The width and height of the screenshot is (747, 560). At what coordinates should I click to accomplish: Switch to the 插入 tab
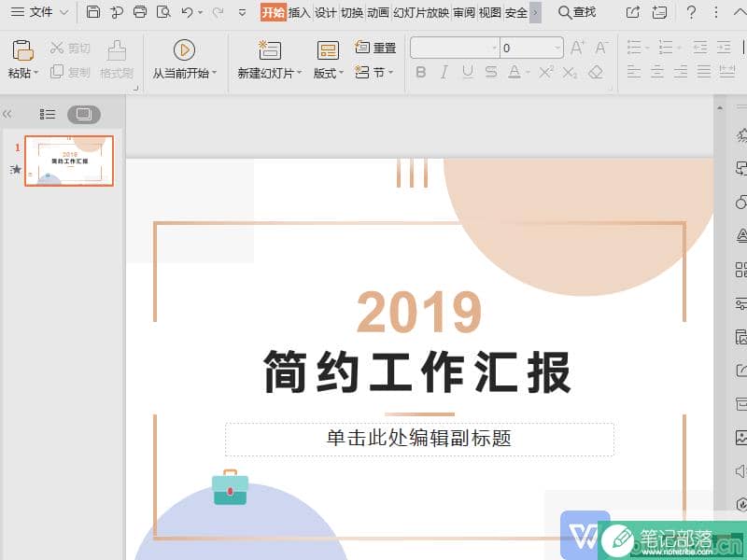[299, 12]
